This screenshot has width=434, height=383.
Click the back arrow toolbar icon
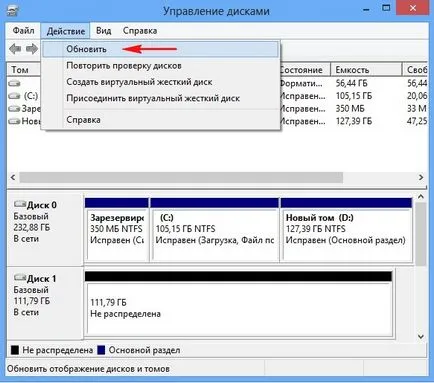(15, 49)
